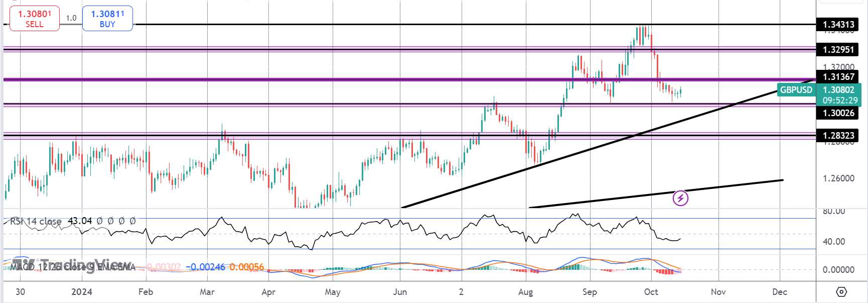868x303 pixels.
Task: Click the Oct label on time axis
Action: 651,292
